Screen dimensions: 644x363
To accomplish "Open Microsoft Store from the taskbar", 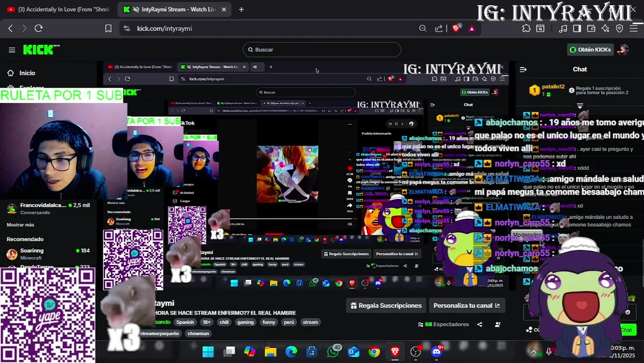I will (x=312, y=351).
